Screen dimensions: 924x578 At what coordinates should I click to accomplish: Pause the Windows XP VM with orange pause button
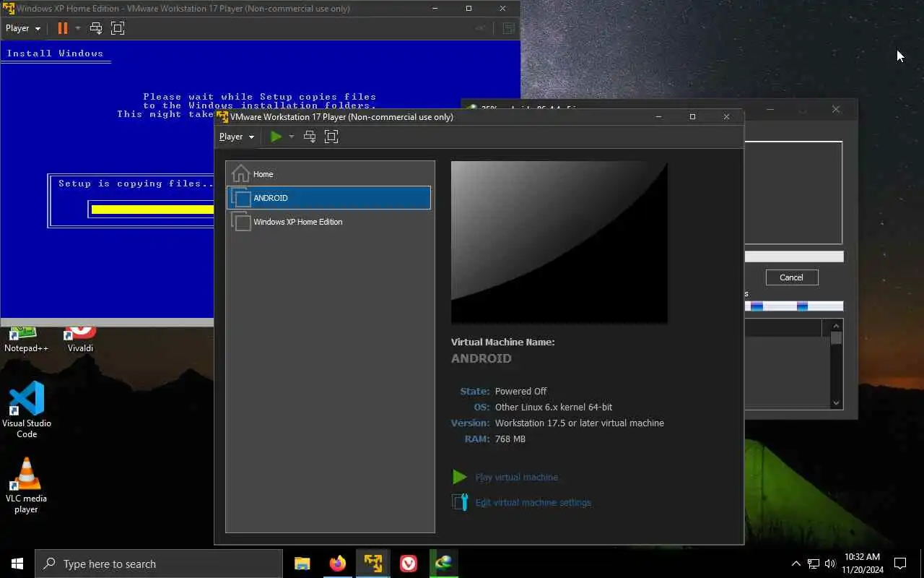click(63, 28)
